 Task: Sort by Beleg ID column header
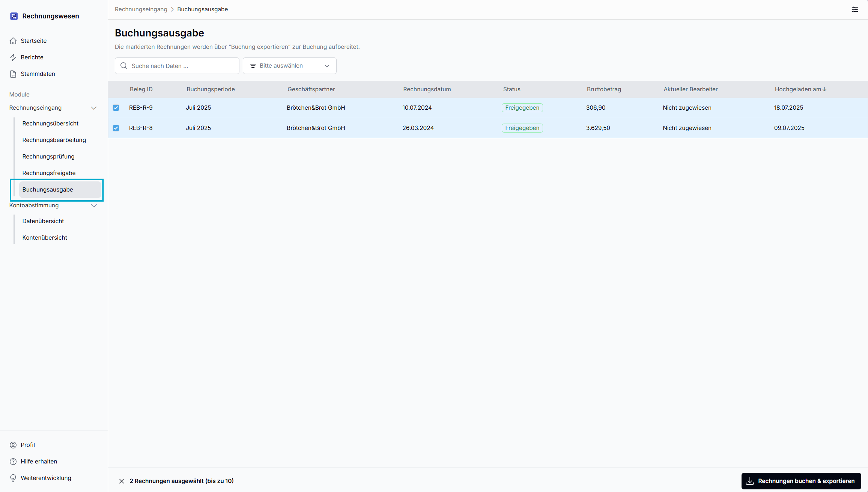[x=141, y=89]
